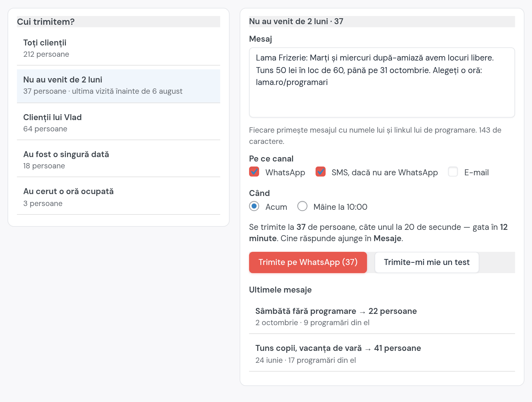Select the Au cerut o oră ocupată group

119,197
